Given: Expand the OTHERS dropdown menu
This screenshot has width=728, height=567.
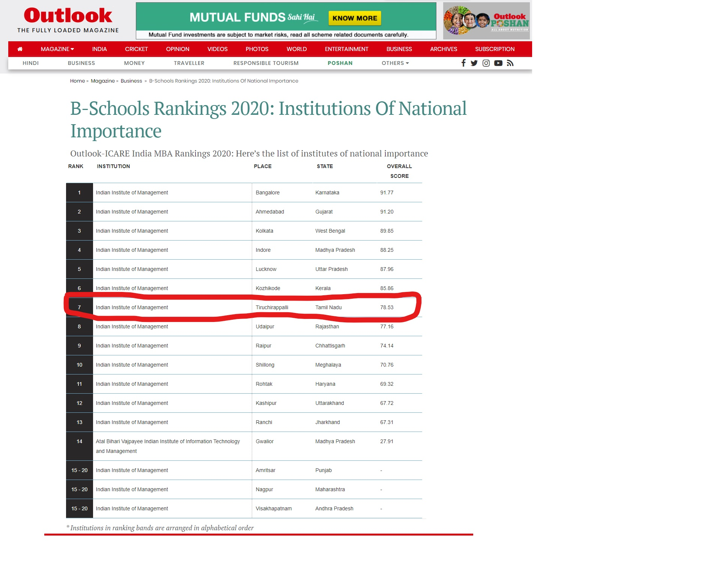Looking at the screenshot, I should [x=395, y=63].
